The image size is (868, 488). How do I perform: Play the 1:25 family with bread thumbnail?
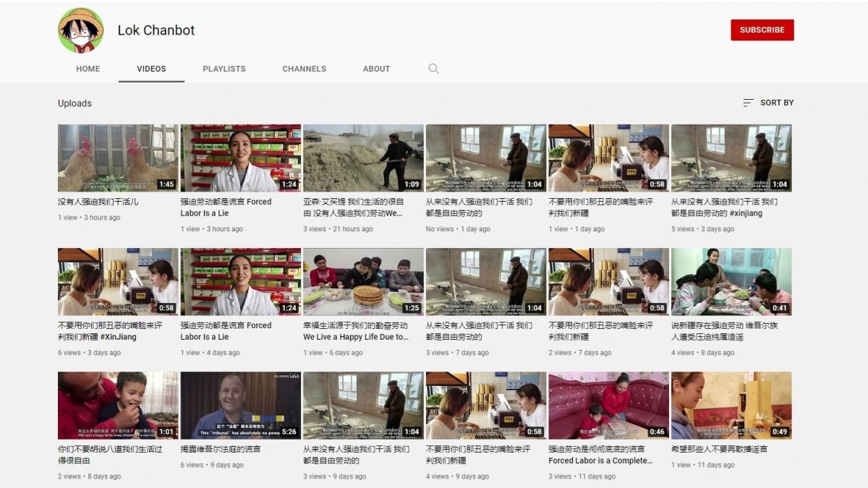363,281
